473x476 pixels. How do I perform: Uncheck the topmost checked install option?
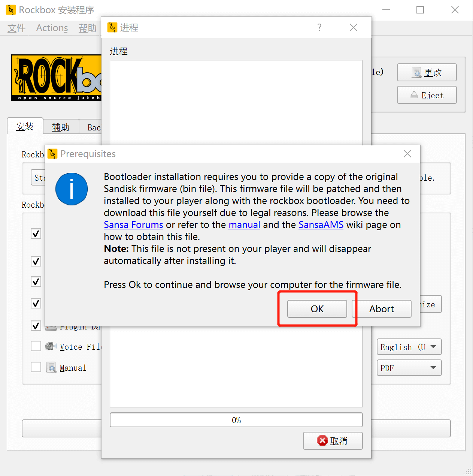[x=36, y=234]
